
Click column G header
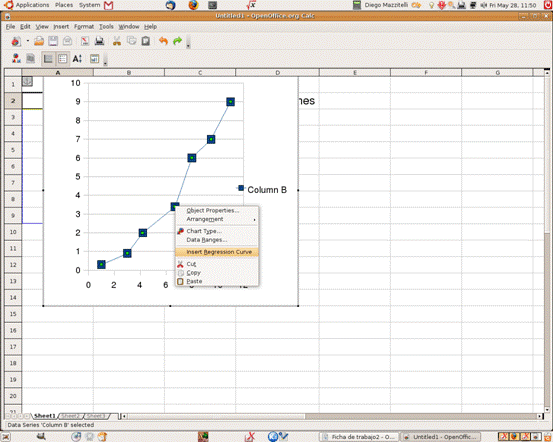(497, 73)
